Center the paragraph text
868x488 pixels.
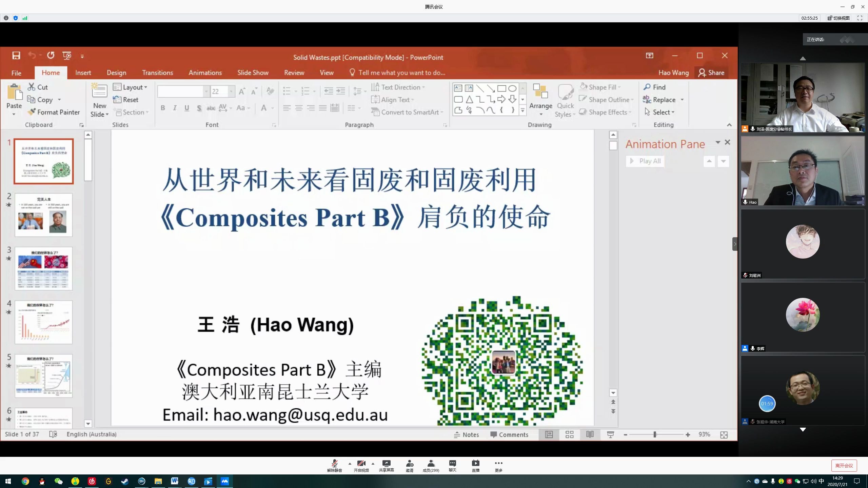click(299, 108)
